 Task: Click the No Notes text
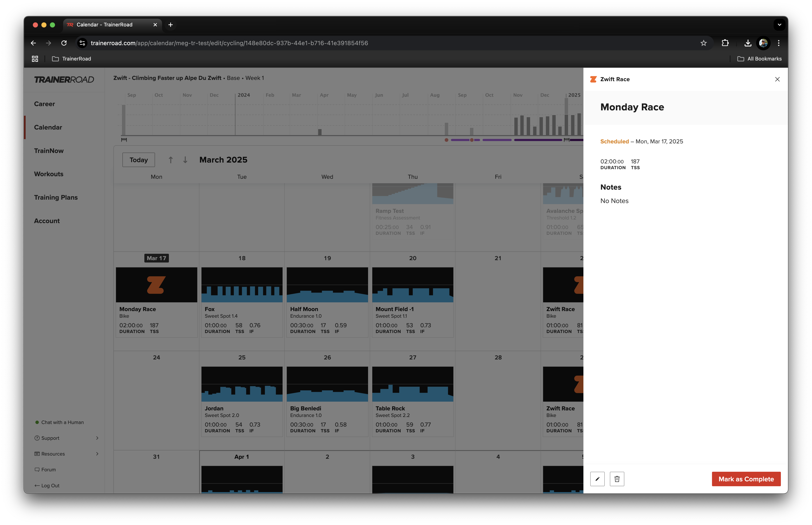[x=614, y=201]
